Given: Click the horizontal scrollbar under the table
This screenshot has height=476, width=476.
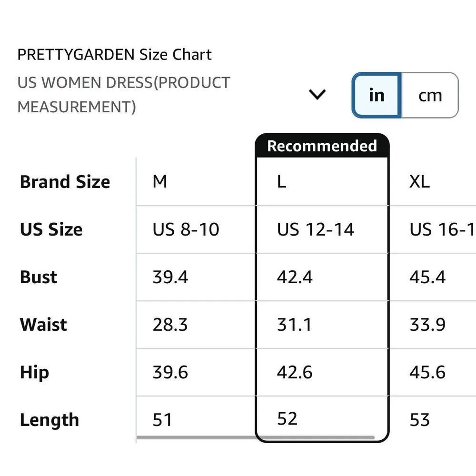Looking at the screenshot, I should pyautogui.click(x=255, y=437).
